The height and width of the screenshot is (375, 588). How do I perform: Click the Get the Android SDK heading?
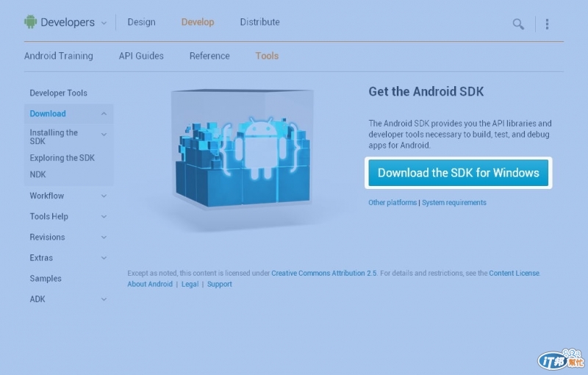tap(426, 91)
